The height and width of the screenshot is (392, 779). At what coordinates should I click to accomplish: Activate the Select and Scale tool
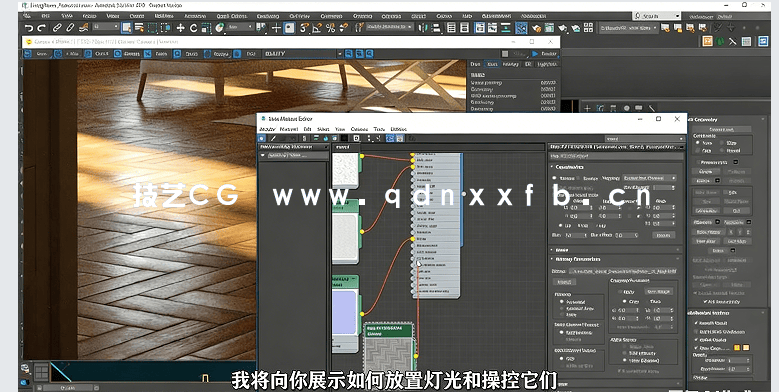coord(207,28)
